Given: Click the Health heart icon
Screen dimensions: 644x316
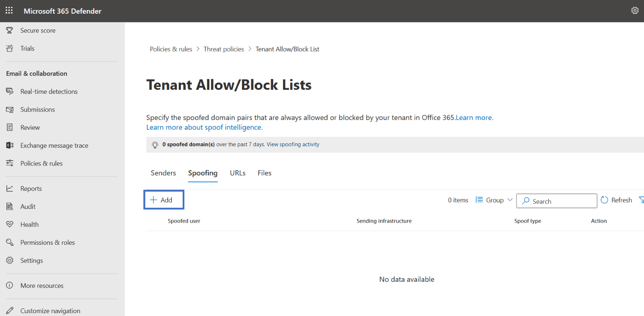Looking at the screenshot, I should (10, 224).
